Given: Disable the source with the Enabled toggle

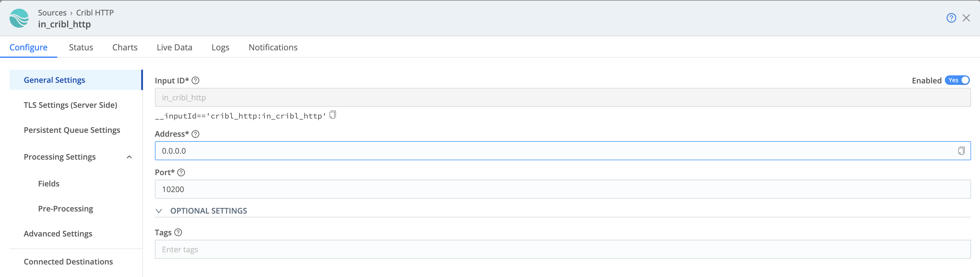Looking at the screenshot, I should (x=957, y=80).
